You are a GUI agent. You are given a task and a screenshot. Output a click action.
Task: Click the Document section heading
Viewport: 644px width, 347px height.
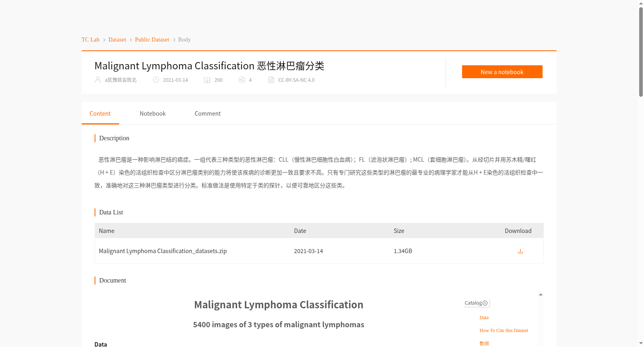(x=113, y=281)
